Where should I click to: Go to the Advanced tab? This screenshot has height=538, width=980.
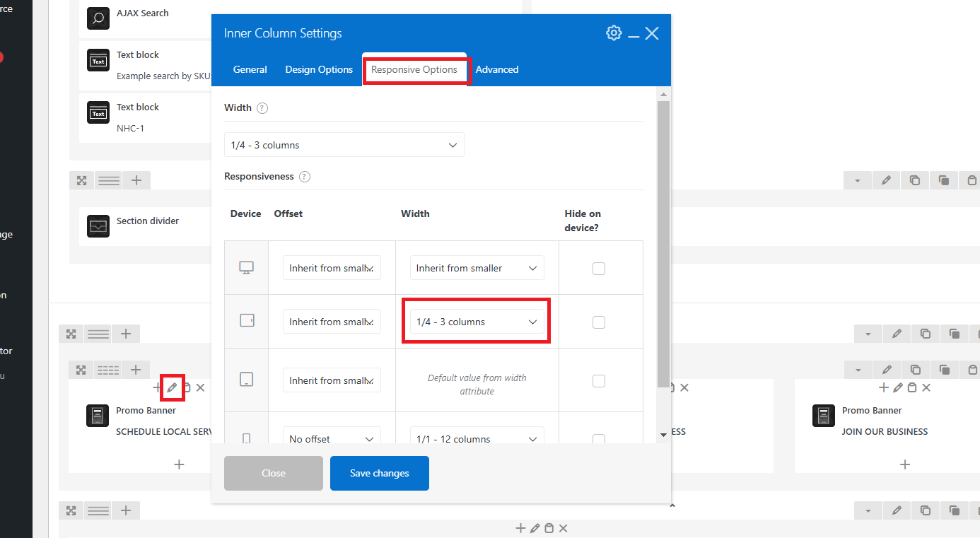[x=497, y=69]
